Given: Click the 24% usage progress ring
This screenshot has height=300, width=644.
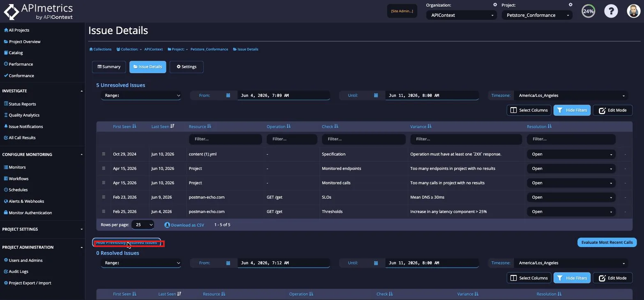Looking at the screenshot, I should [588, 11].
